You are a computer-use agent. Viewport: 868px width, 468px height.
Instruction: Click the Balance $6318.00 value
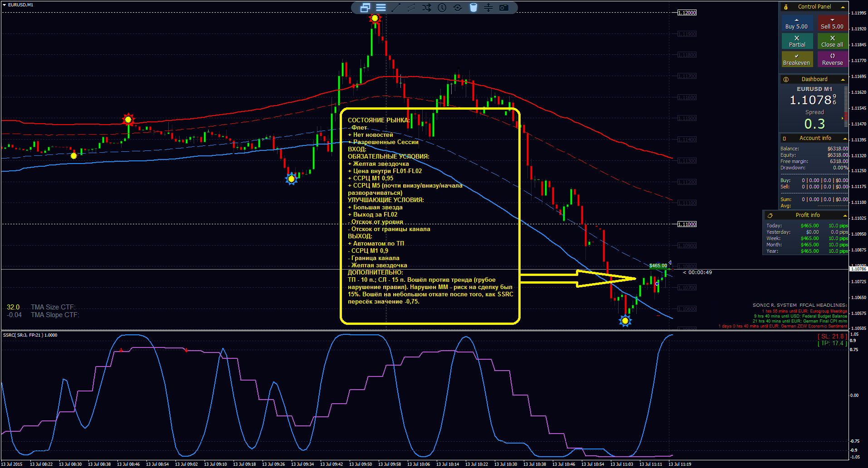tap(838, 149)
